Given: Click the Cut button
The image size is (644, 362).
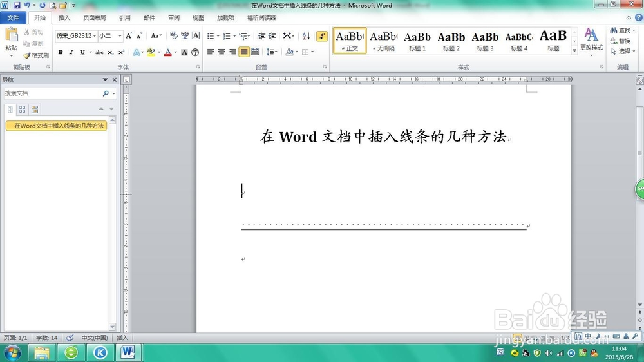Looking at the screenshot, I should coord(33,32).
